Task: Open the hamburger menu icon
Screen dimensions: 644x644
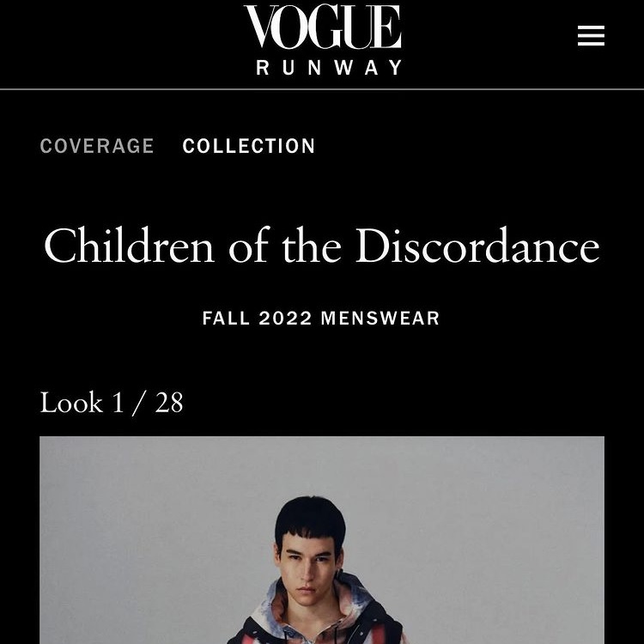Action: tap(591, 36)
